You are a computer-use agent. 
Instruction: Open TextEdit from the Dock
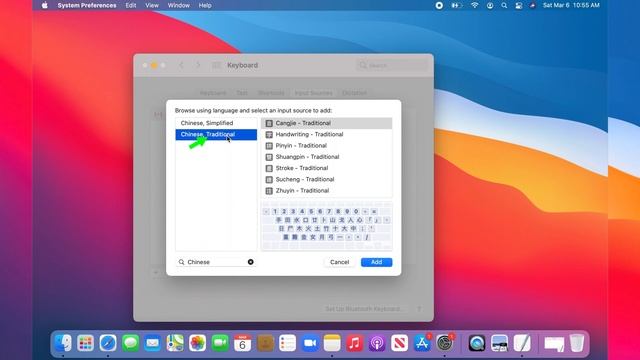click(522, 343)
